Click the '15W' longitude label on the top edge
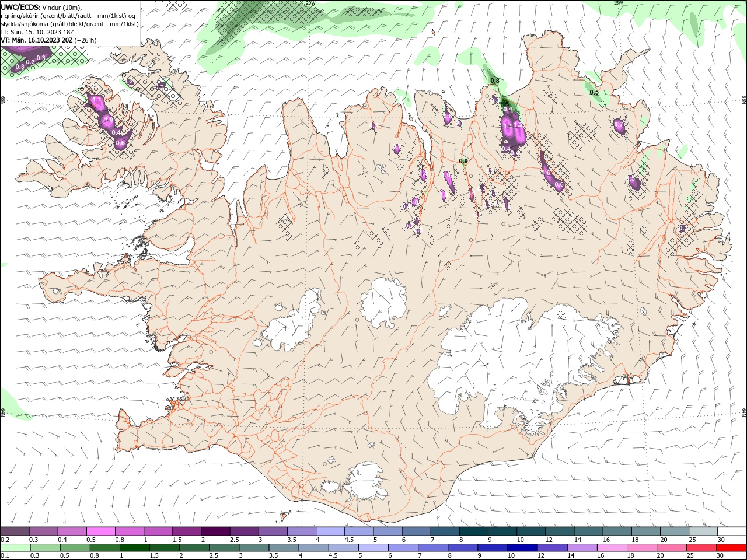Viewport: 747px width, 560px height. [x=618, y=2]
